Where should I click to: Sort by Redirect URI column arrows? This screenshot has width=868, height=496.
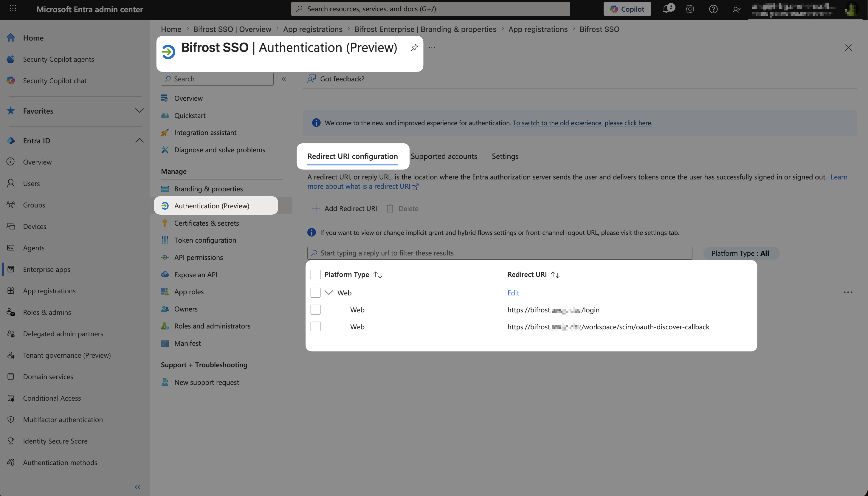tap(556, 275)
